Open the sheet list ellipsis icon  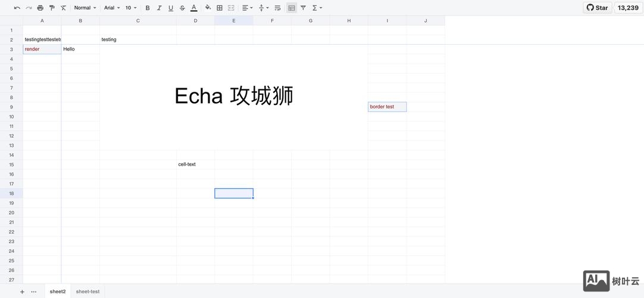34,292
